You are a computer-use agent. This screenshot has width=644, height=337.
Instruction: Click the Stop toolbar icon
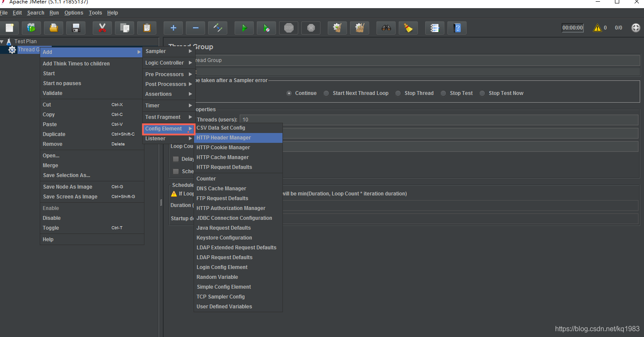pyautogui.click(x=288, y=28)
